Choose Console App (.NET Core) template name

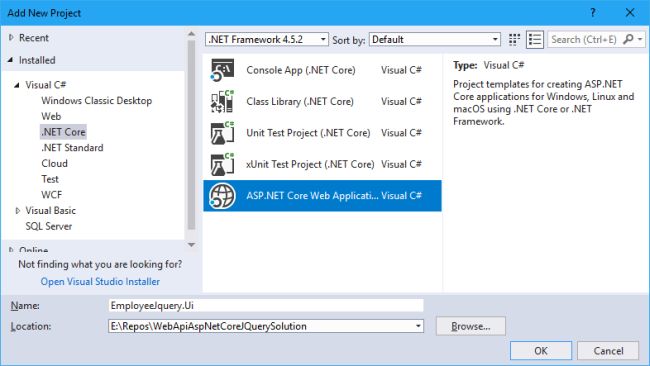[301, 70]
